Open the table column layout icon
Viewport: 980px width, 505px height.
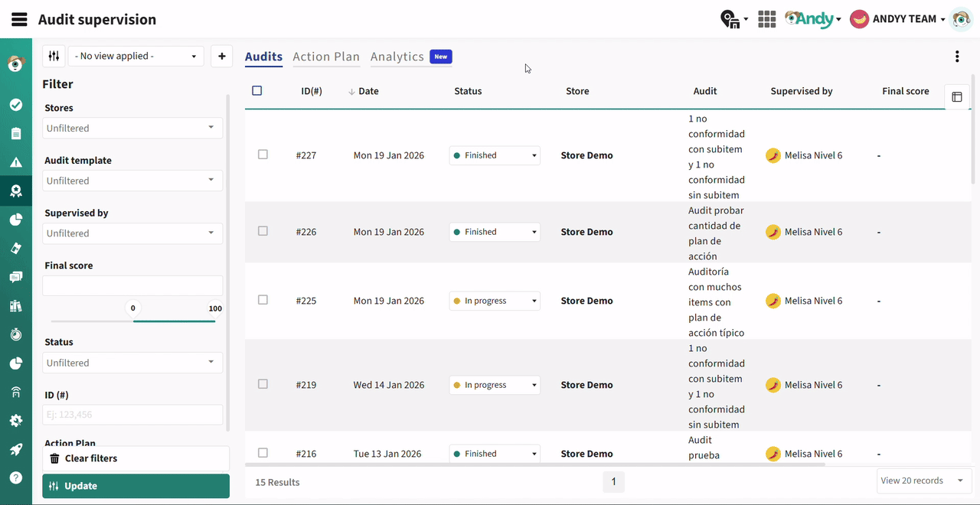tap(956, 97)
